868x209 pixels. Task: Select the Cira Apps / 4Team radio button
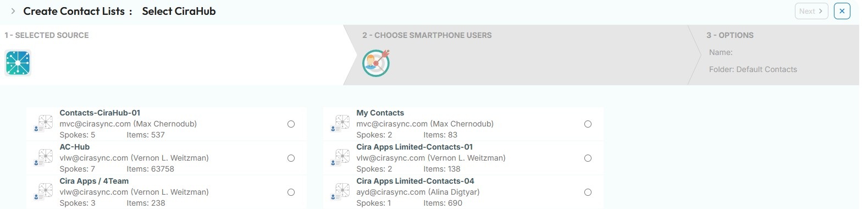[291, 192]
